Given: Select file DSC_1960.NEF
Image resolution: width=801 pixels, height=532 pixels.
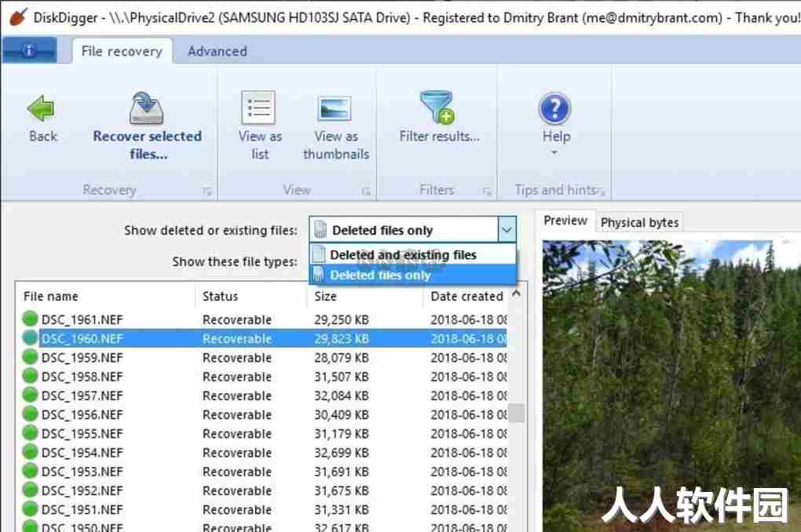Looking at the screenshot, I should pyautogui.click(x=82, y=338).
